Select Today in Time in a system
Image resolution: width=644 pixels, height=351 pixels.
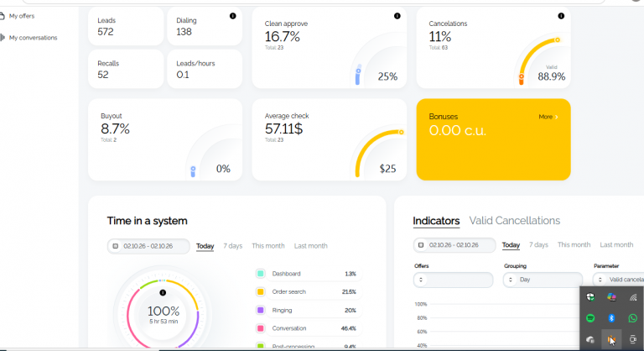pyautogui.click(x=205, y=246)
